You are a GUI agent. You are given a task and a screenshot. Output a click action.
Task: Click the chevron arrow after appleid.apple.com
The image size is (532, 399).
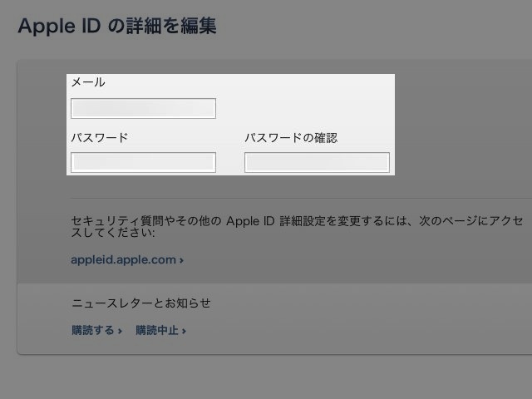coord(181,260)
